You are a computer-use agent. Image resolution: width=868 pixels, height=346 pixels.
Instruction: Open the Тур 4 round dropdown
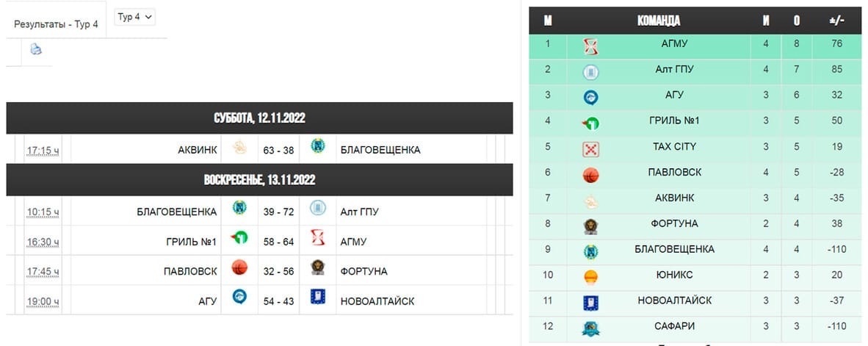[x=134, y=17]
